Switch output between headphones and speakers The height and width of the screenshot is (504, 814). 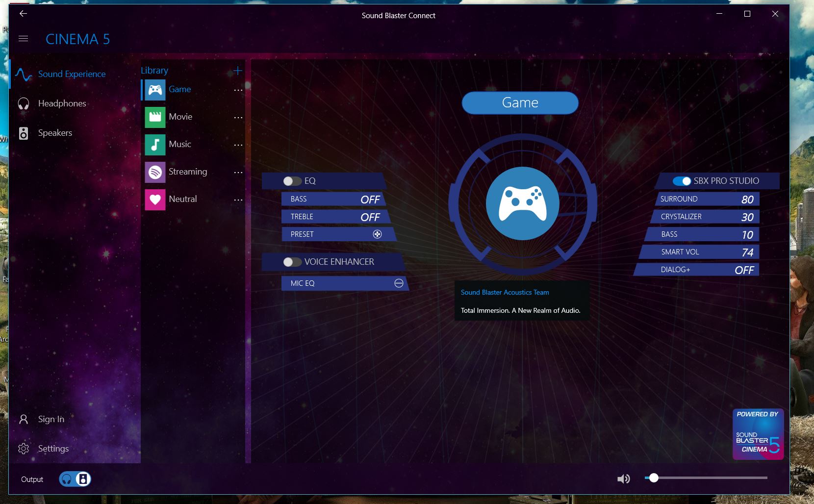[75, 479]
